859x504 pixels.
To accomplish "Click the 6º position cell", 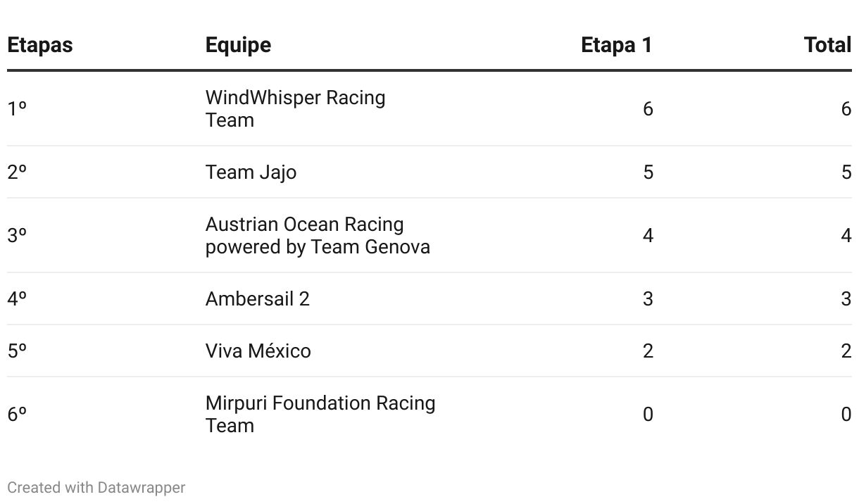I will (17, 415).
